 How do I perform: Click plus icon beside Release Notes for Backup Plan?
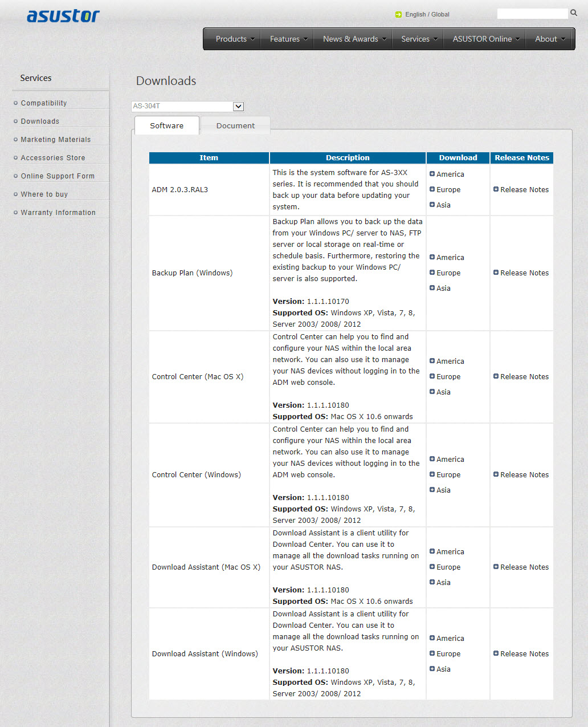(x=496, y=273)
